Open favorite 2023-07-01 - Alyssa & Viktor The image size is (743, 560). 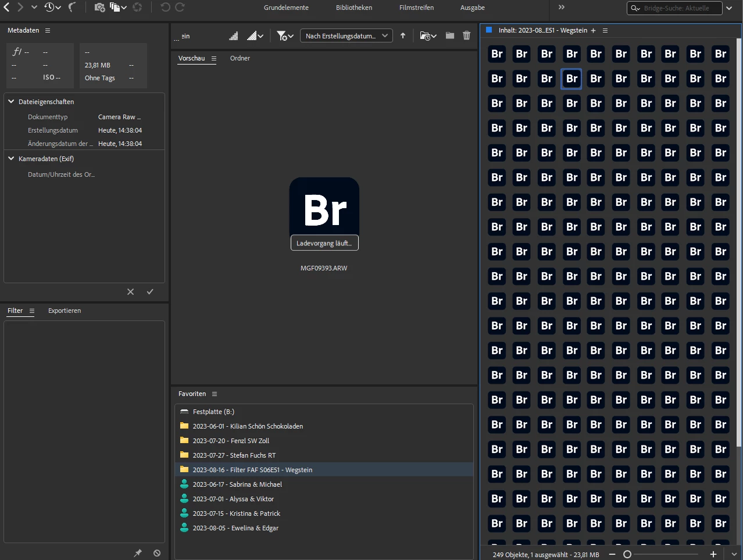tap(324, 499)
